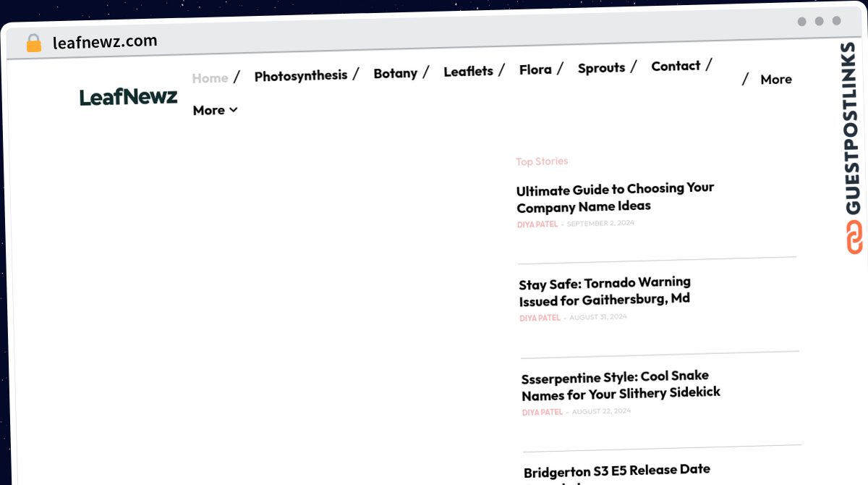Click Diya Patel author on Snake Names article

[x=542, y=412]
